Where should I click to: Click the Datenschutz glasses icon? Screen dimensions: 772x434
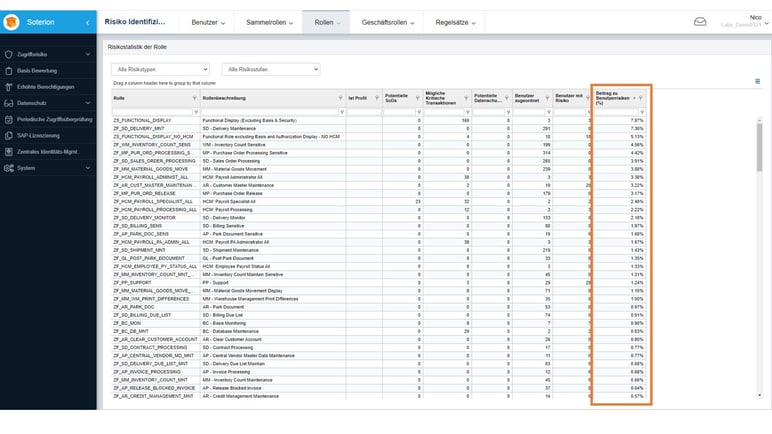click(x=8, y=102)
